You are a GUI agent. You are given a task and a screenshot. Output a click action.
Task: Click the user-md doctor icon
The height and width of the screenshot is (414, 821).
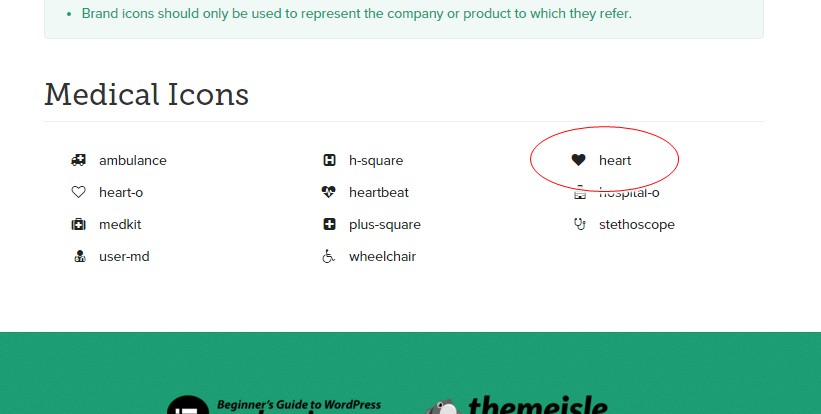pyautogui.click(x=80, y=256)
